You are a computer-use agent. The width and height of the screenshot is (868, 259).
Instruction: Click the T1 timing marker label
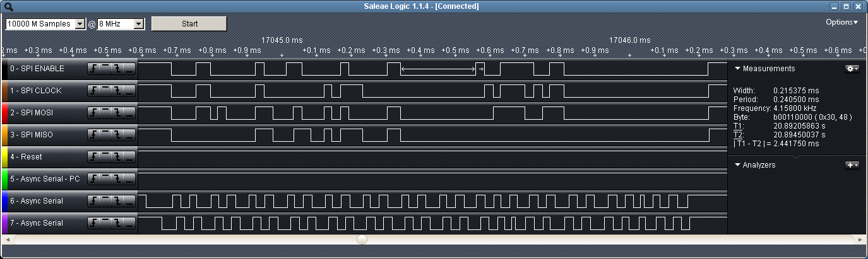pyautogui.click(x=737, y=125)
